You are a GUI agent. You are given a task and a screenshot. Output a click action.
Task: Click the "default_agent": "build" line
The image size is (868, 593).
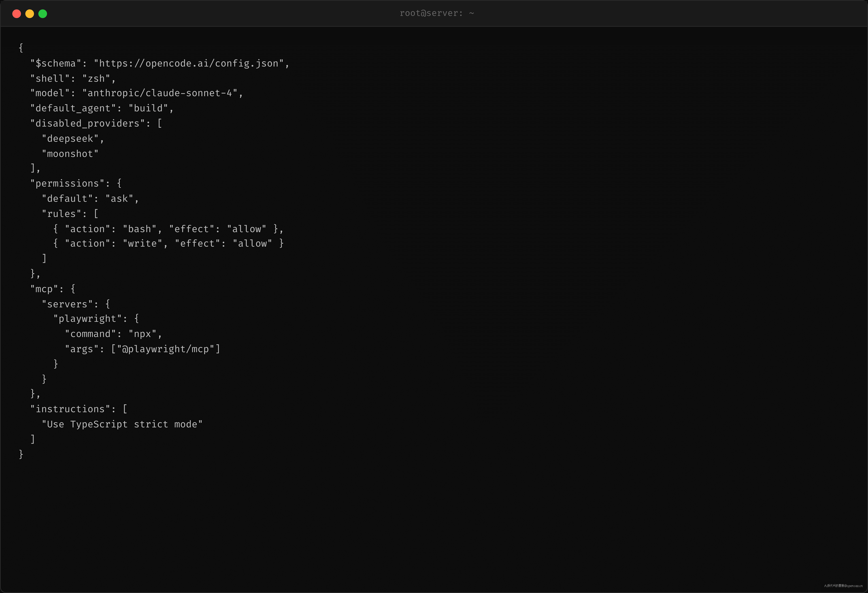[x=102, y=108]
